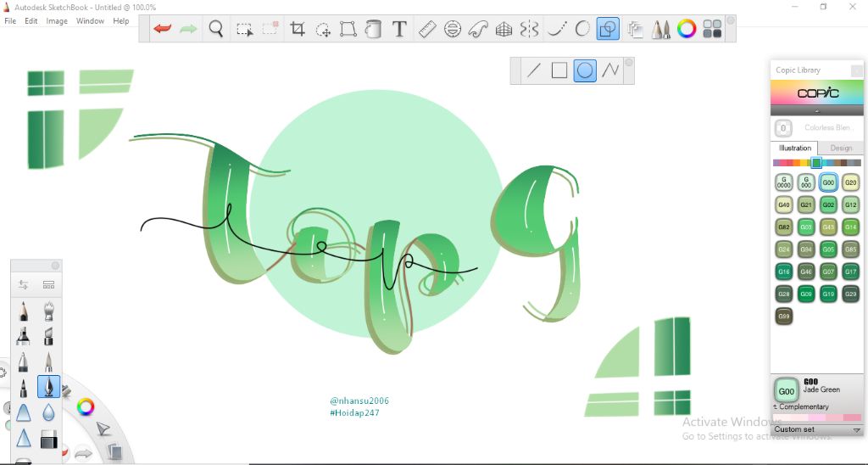This screenshot has width=868, height=465.
Task: Pick Copic color G99
Action: (784, 317)
